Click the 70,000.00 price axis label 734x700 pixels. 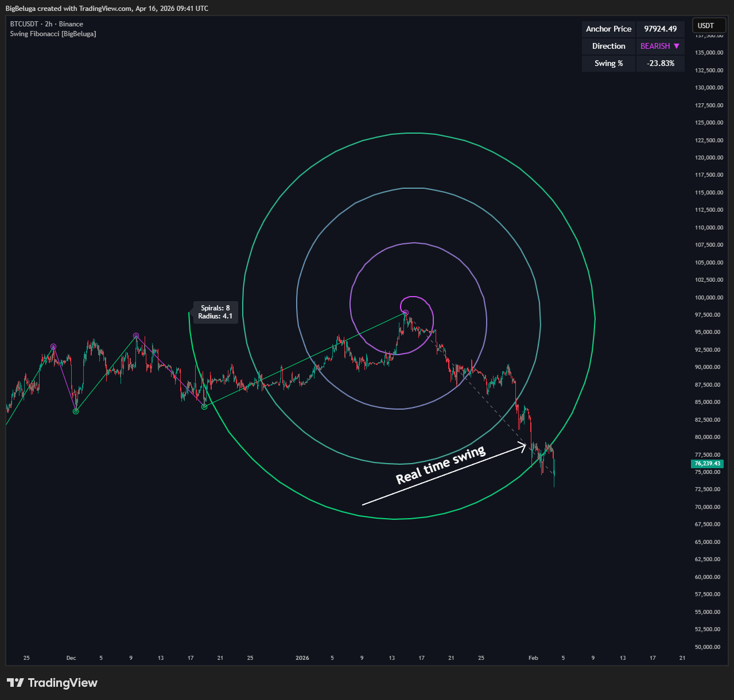click(x=709, y=507)
